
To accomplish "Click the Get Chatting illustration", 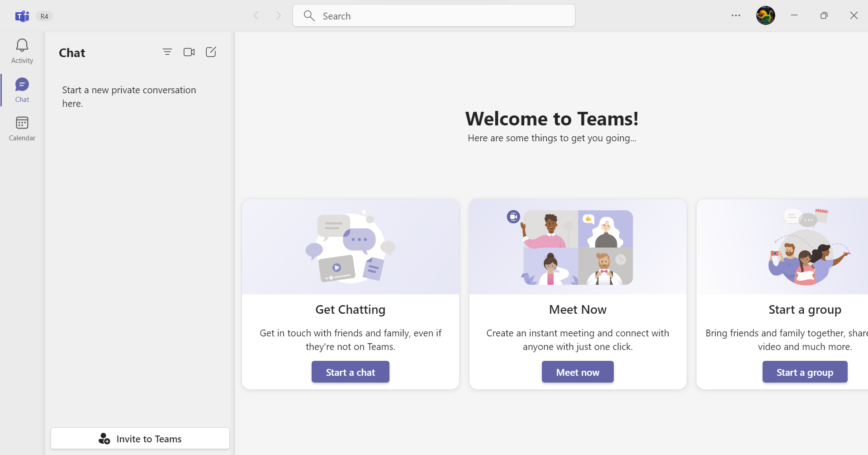I will (351, 247).
